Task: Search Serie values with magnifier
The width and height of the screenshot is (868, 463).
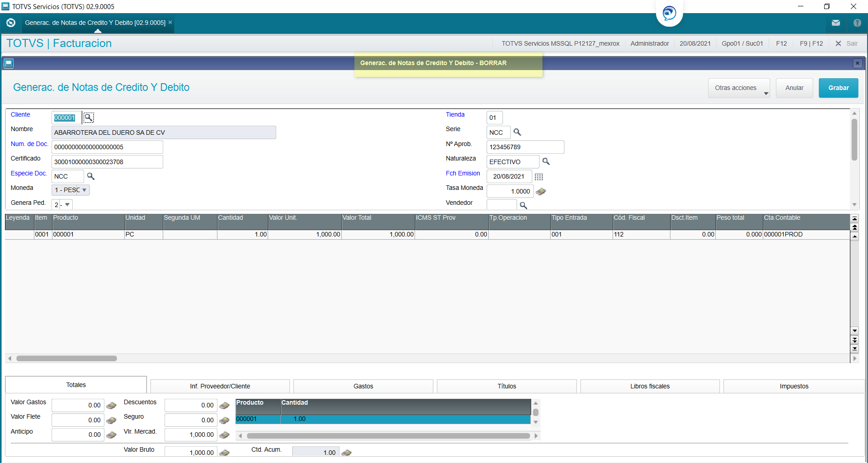Action: [x=517, y=132]
